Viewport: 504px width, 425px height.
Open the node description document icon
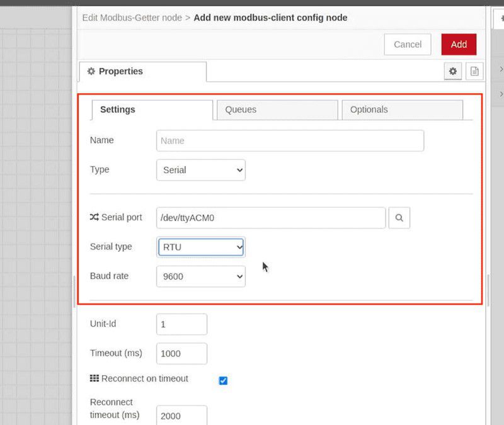pyautogui.click(x=474, y=71)
